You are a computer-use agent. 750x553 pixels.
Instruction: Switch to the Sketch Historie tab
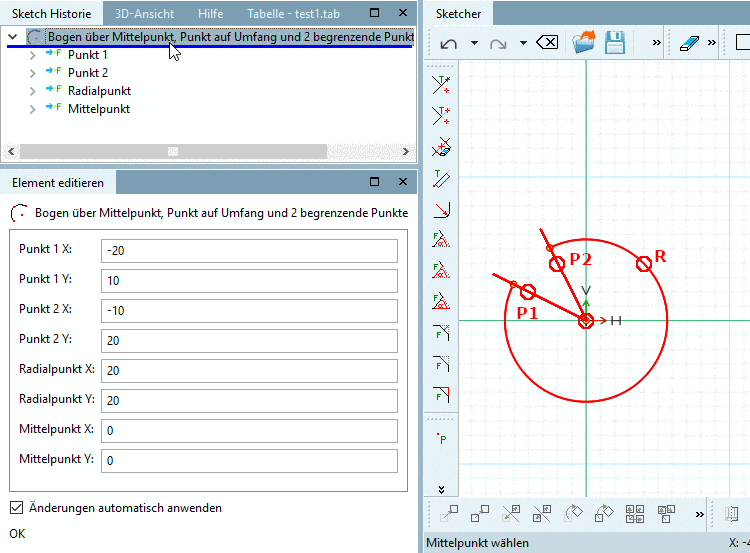coord(51,13)
